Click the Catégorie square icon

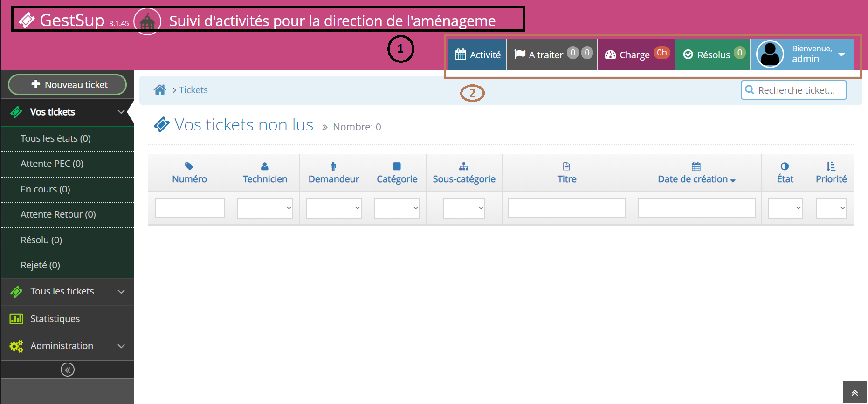(x=397, y=166)
